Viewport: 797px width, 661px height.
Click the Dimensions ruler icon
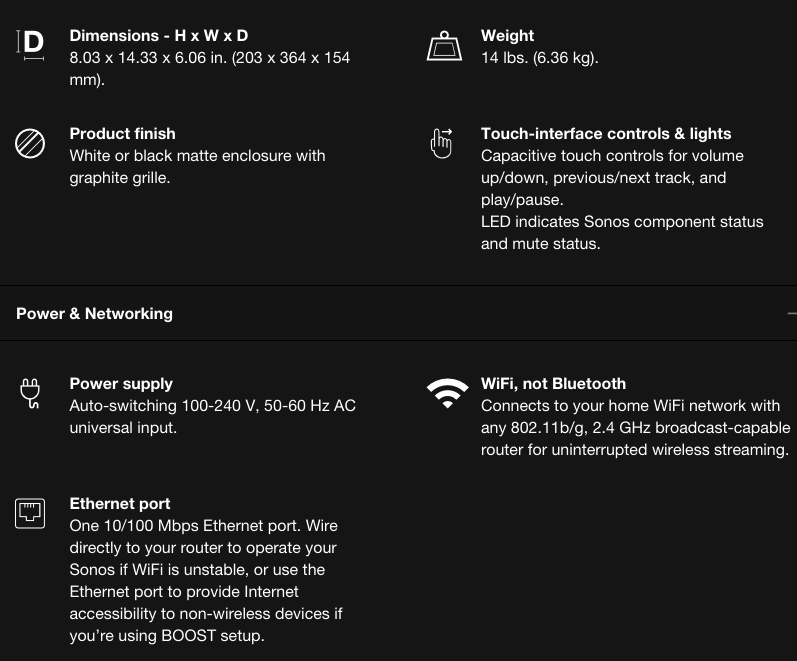click(30, 45)
